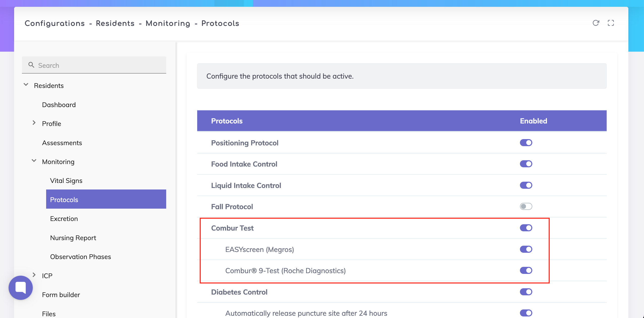Open the Form builder page

click(61, 295)
